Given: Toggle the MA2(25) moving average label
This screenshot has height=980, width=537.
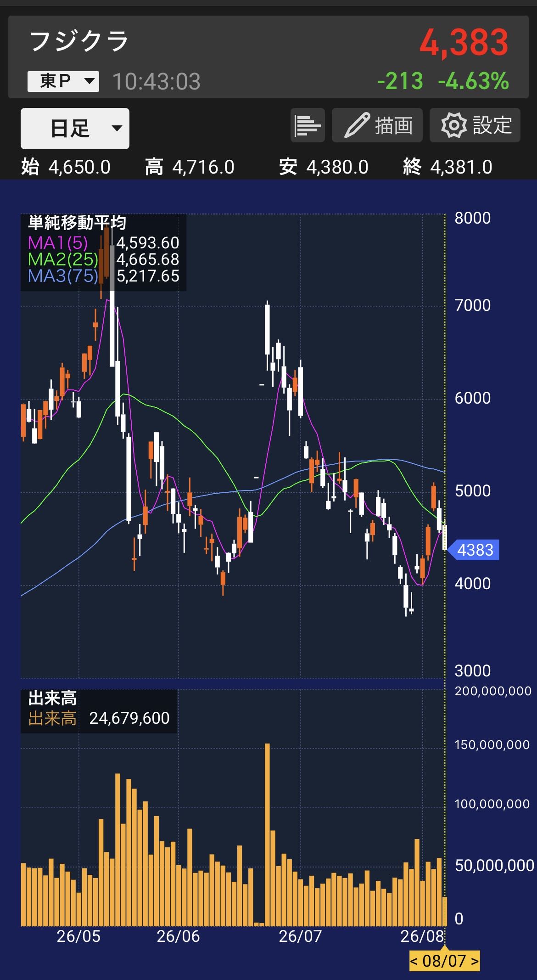Looking at the screenshot, I should point(63,259).
